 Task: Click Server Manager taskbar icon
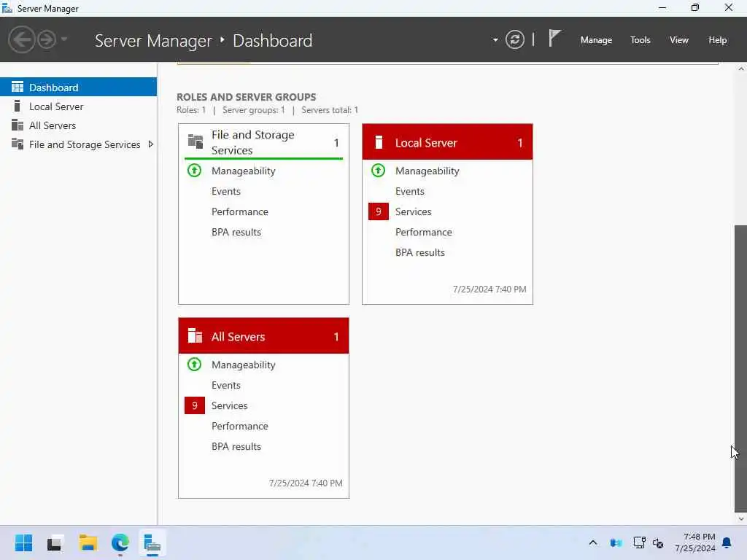click(x=152, y=542)
